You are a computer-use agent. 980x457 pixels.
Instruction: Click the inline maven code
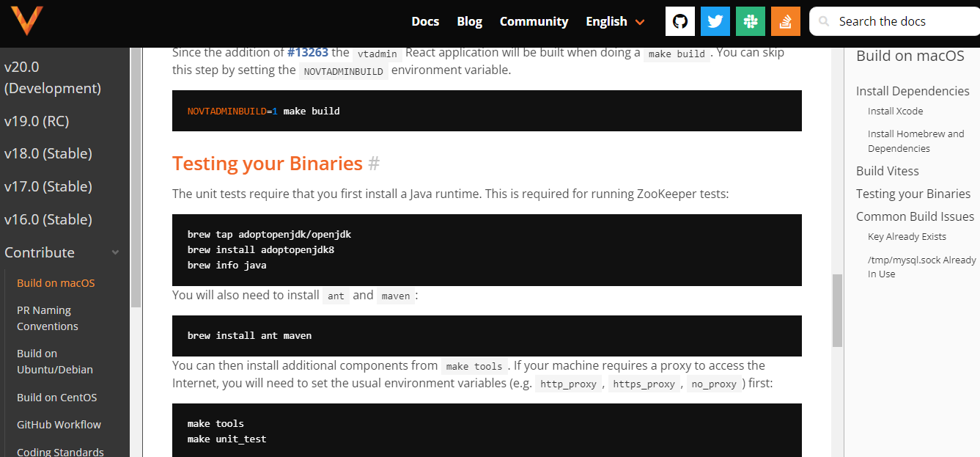[396, 296]
